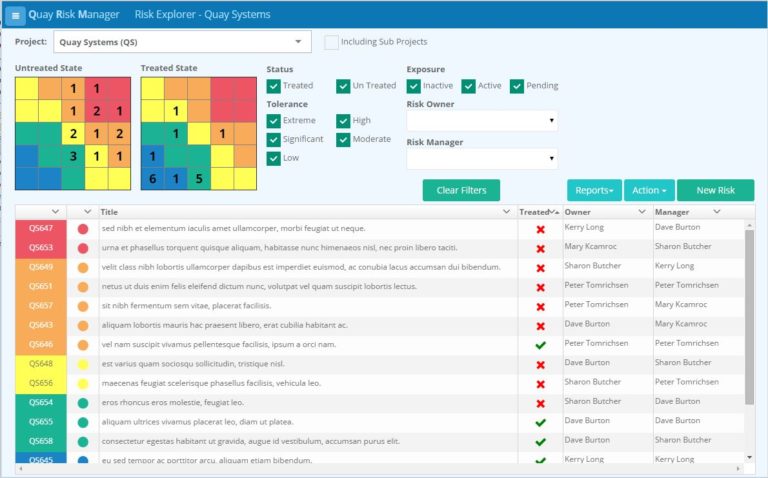Open the hamburger menu icon
Image resolution: width=768 pixels, height=478 pixels.
point(15,15)
